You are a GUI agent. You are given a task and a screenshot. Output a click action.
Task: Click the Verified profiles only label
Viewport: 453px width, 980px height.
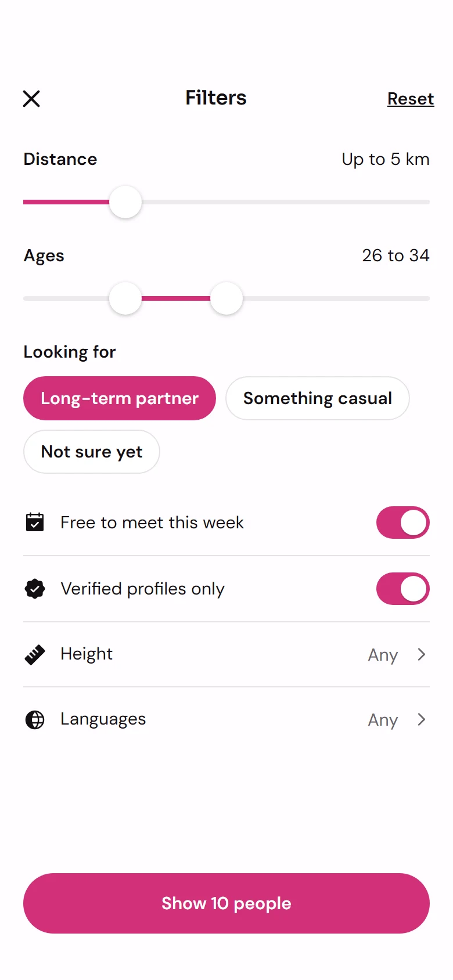(142, 589)
